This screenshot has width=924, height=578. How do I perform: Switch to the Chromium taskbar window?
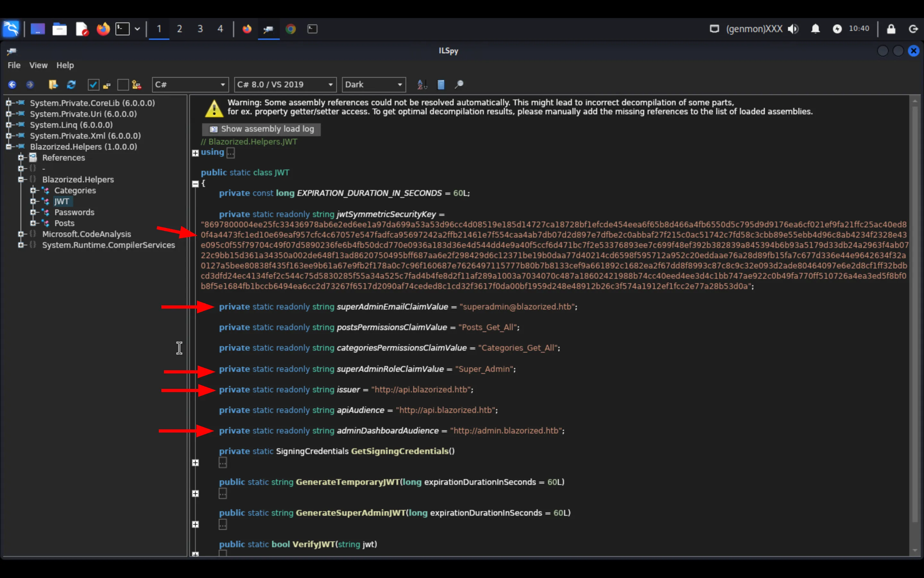coord(291,29)
